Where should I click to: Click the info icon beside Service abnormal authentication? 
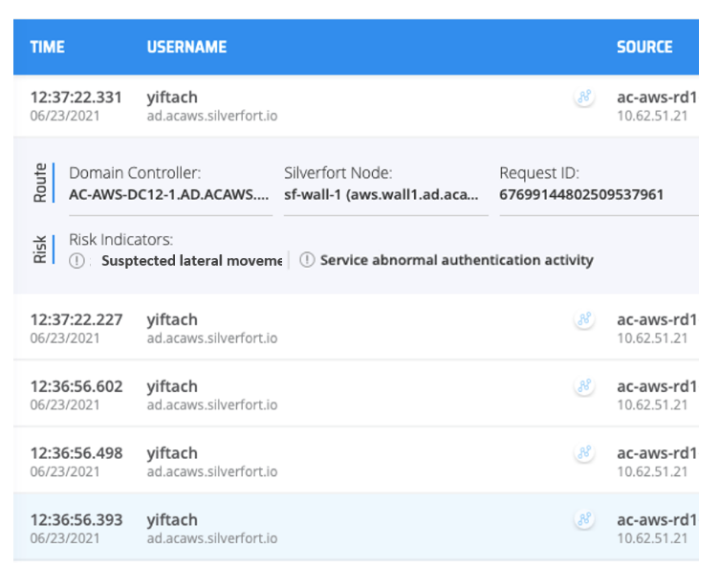pos(307,260)
